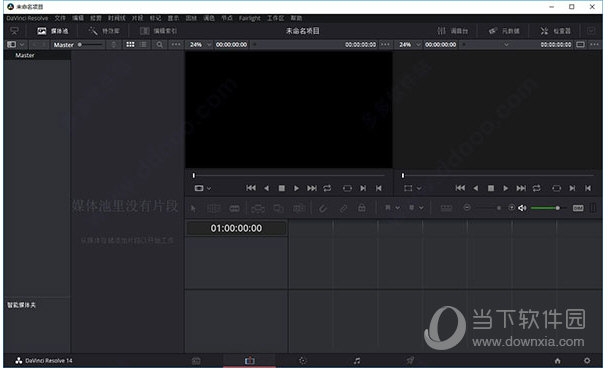The width and height of the screenshot is (609, 371).
Task: Switch media pool to thumbnail grid view
Action: point(130,45)
